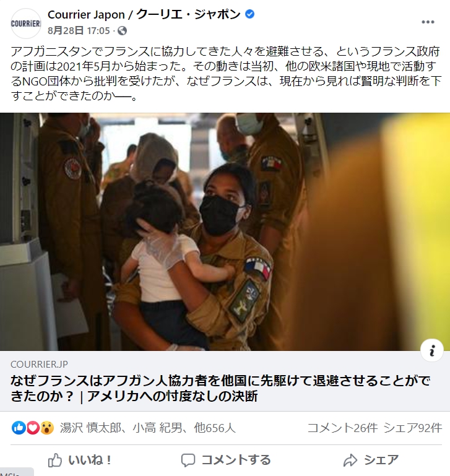View the コメント26件 comments count
The width and height of the screenshot is (450, 476).
342,428
